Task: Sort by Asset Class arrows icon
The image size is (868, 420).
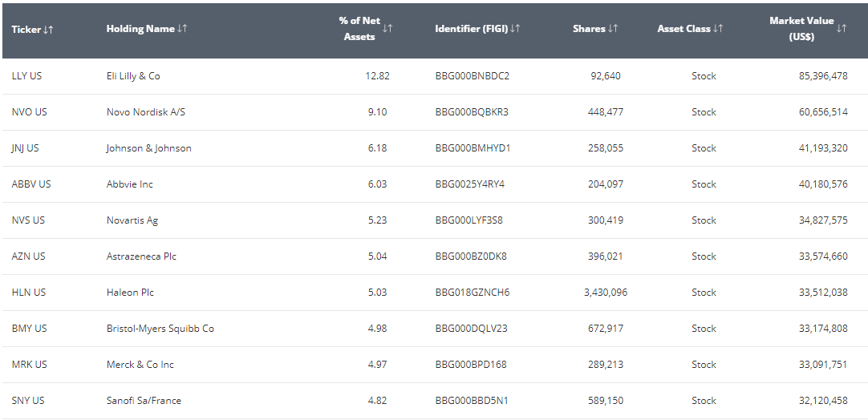Action: pyautogui.click(x=718, y=28)
